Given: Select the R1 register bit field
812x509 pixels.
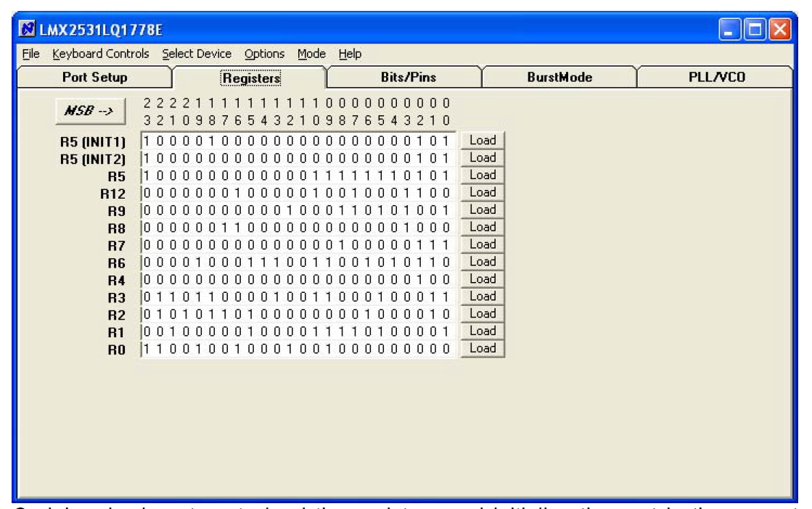Looking at the screenshot, I should (x=298, y=331).
